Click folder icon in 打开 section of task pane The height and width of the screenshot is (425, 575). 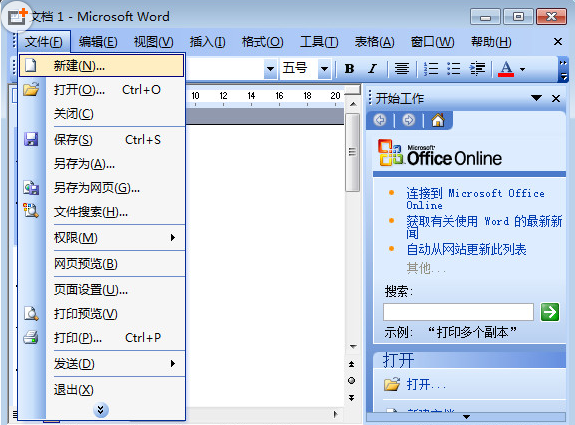coord(392,384)
